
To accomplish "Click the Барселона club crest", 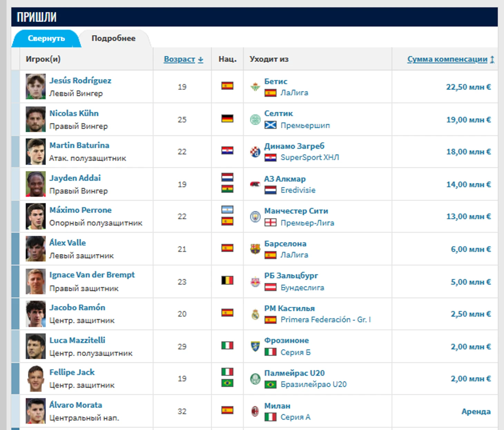I will 255,249.
